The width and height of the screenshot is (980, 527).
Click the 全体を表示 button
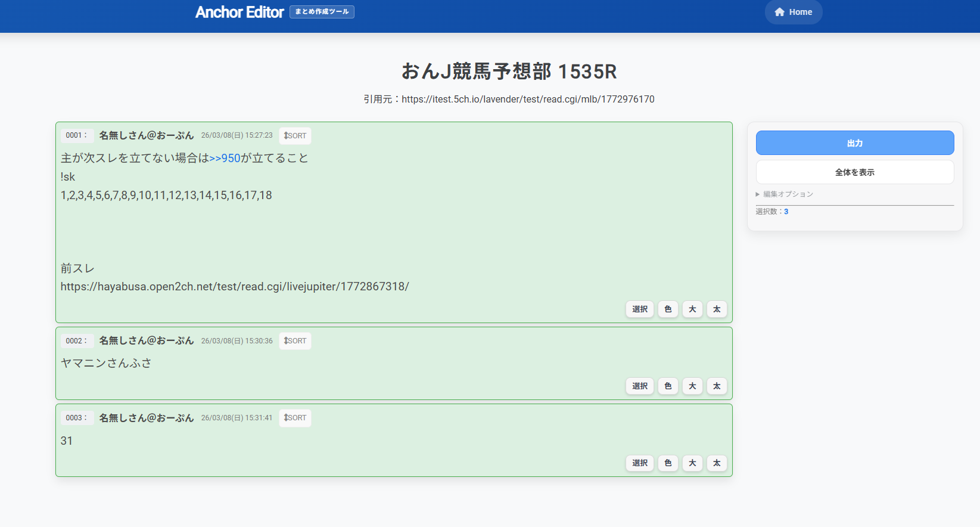[854, 172]
